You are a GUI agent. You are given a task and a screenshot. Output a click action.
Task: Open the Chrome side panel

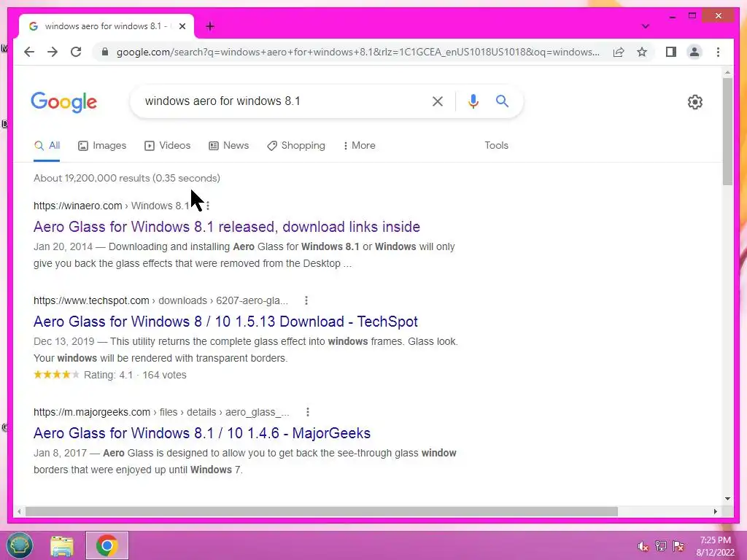(x=671, y=52)
